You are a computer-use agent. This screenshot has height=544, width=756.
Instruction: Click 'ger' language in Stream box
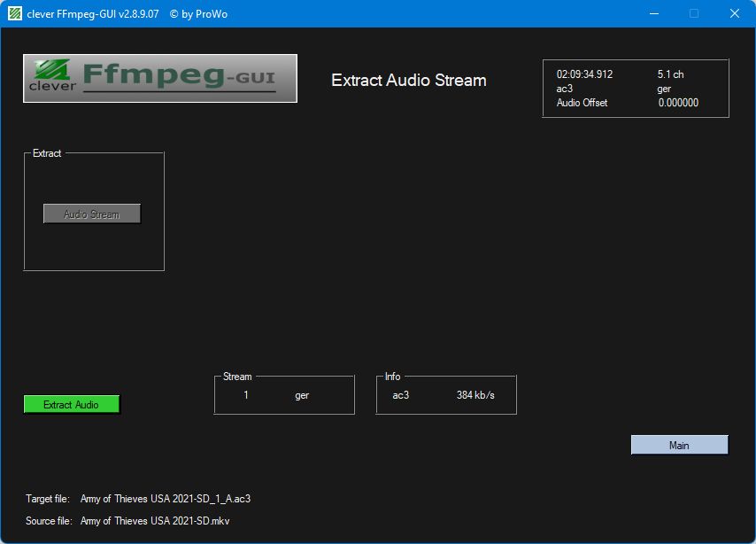point(302,395)
